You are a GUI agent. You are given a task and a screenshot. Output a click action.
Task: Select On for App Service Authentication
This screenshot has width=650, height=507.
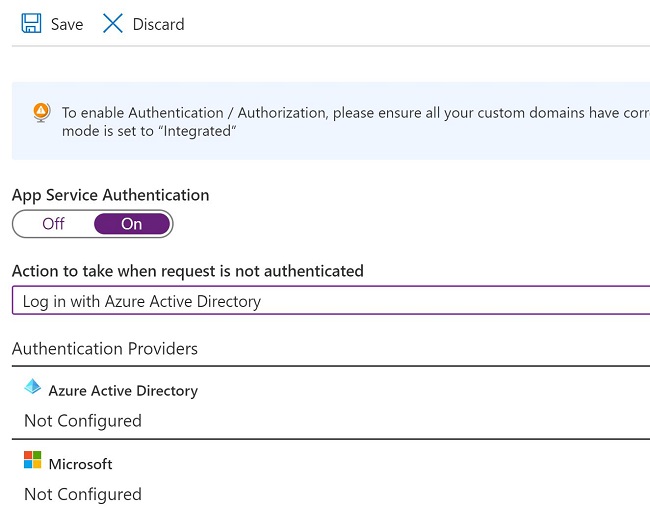[132, 224]
